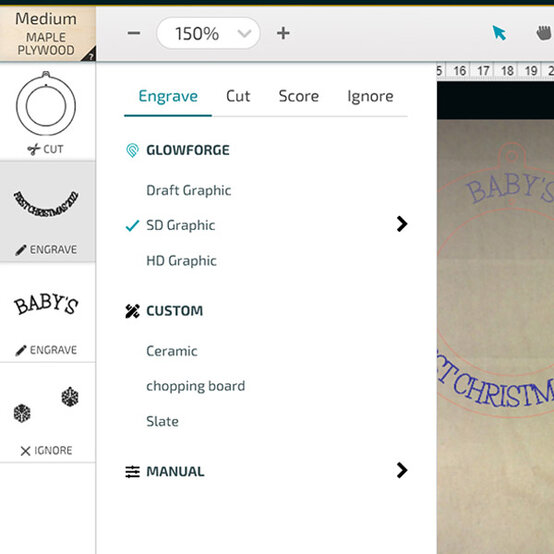Choose the HD Graphic setting
This screenshot has width=554, height=554.
click(181, 261)
